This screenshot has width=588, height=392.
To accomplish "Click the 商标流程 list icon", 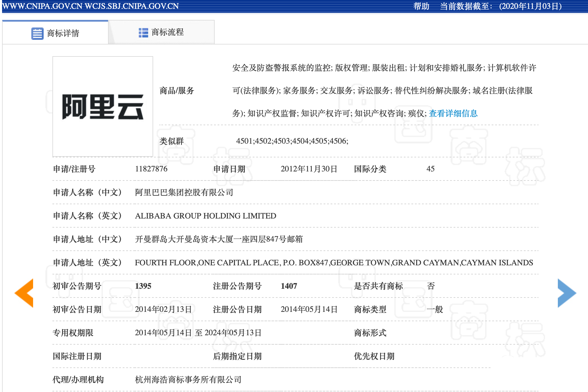I will [143, 32].
